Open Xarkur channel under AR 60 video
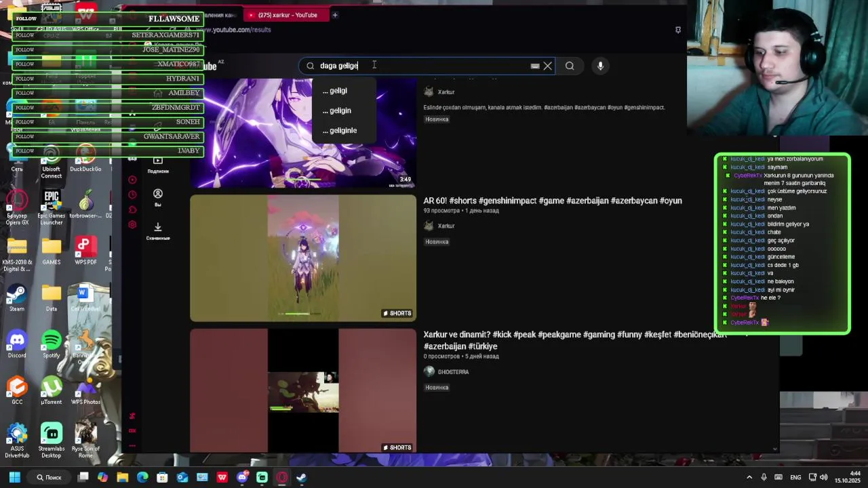The width and height of the screenshot is (868, 488). pyautogui.click(x=446, y=226)
